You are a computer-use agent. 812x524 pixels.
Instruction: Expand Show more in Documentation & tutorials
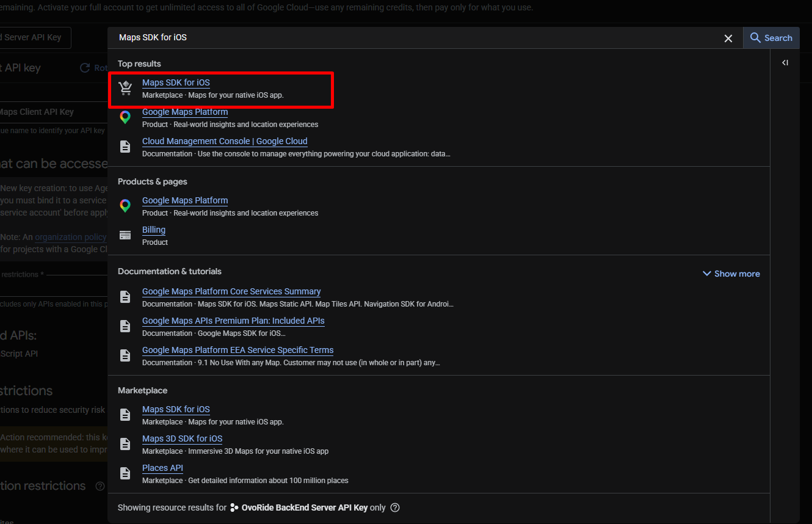coord(731,274)
